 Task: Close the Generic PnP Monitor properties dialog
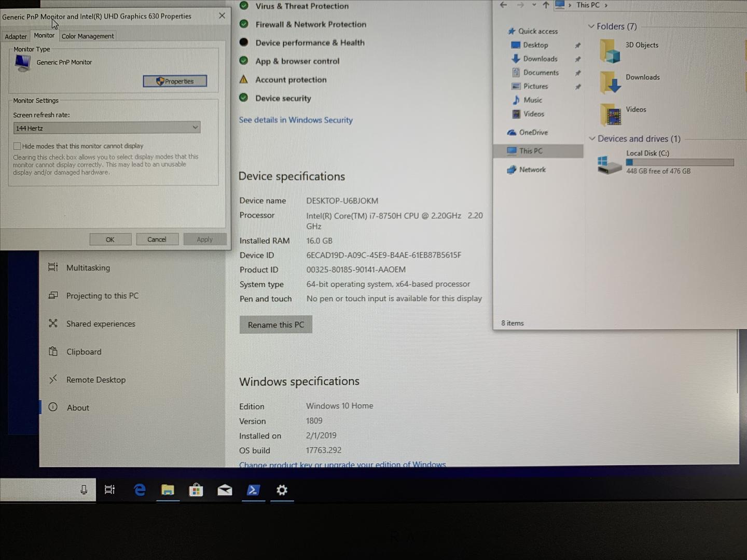click(222, 16)
